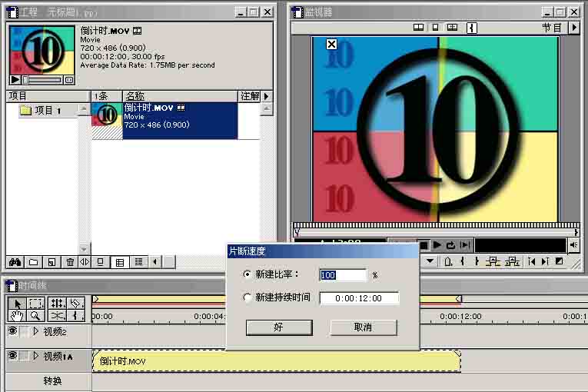This screenshot has width=588, height=392.
Task: Open the monitor window menu arrow beside 节目
Action: 574,28
